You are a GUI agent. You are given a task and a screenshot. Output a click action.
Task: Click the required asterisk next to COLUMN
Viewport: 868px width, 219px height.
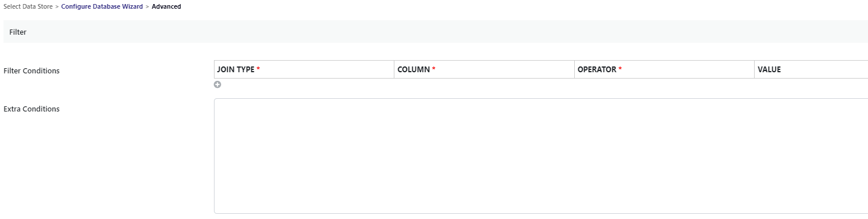(434, 69)
